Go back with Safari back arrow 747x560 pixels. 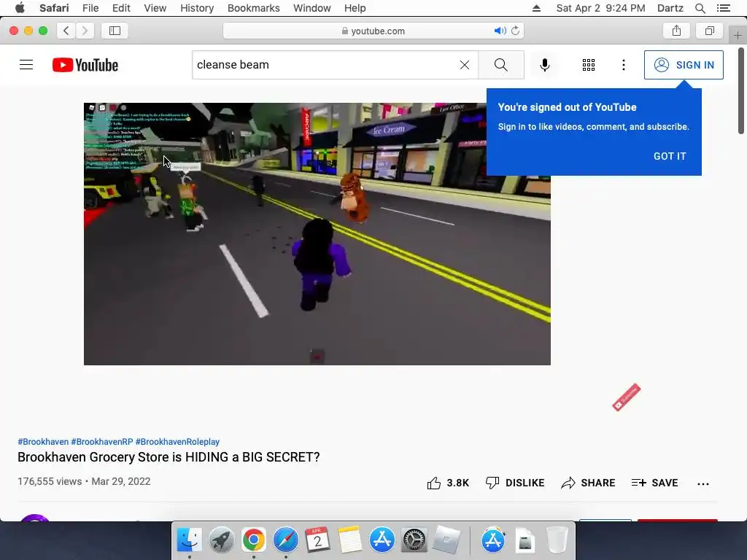pyautogui.click(x=66, y=31)
